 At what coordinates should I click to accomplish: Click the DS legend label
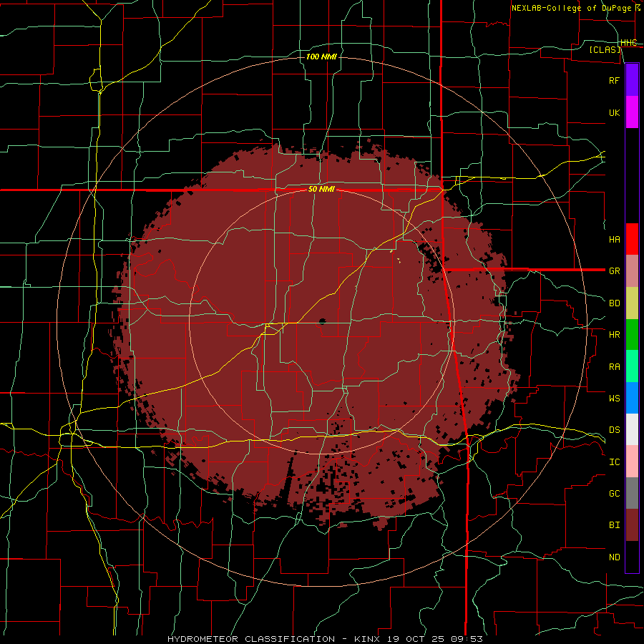[x=614, y=430]
